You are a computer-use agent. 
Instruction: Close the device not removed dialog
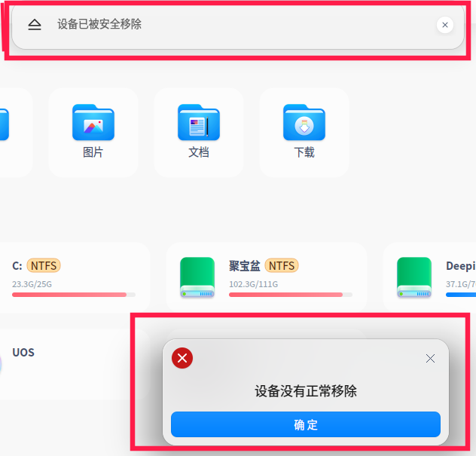coord(430,359)
